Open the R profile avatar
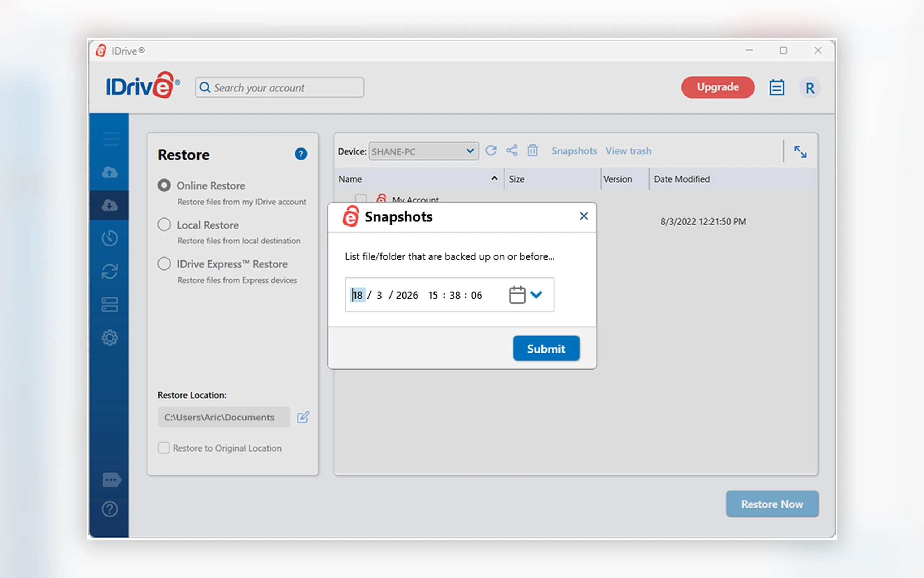The width and height of the screenshot is (924, 578). [810, 88]
